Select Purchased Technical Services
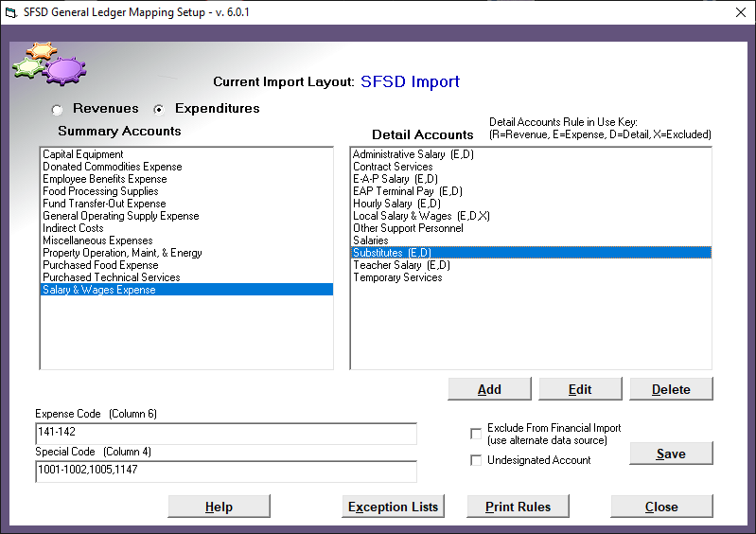 186,277
